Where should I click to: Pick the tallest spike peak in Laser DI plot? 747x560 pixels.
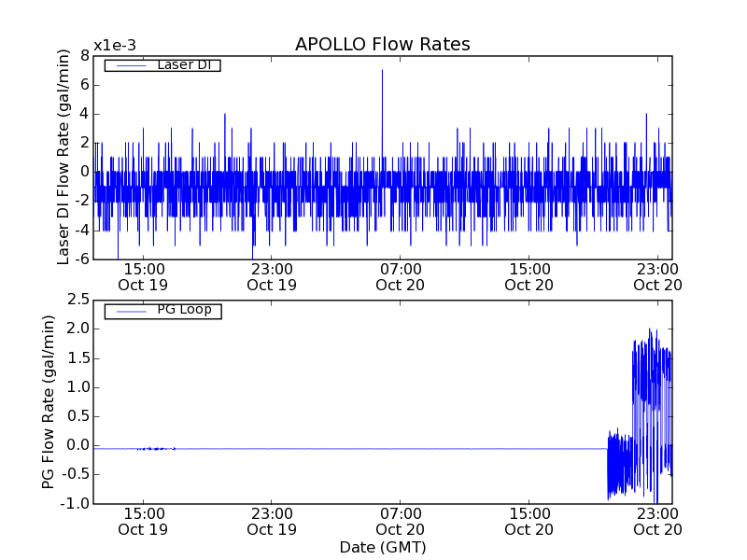point(382,71)
